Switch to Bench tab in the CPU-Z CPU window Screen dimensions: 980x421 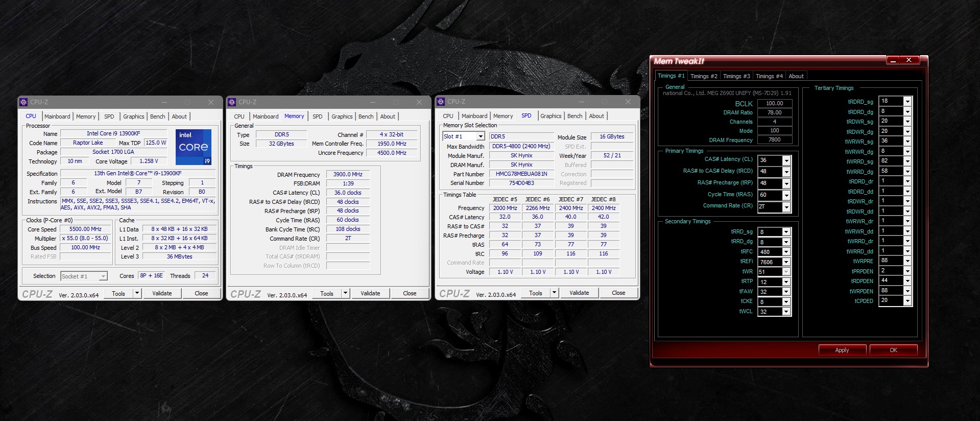[158, 116]
